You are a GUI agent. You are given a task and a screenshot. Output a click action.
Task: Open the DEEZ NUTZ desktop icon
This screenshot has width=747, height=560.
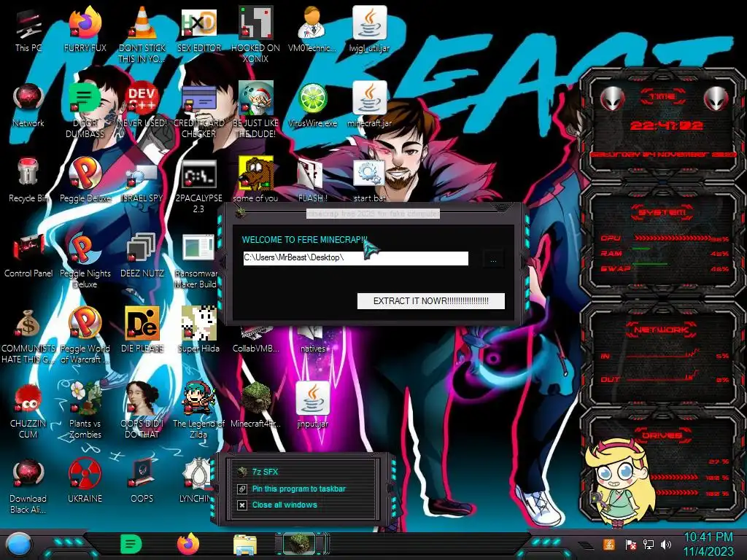click(x=142, y=254)
